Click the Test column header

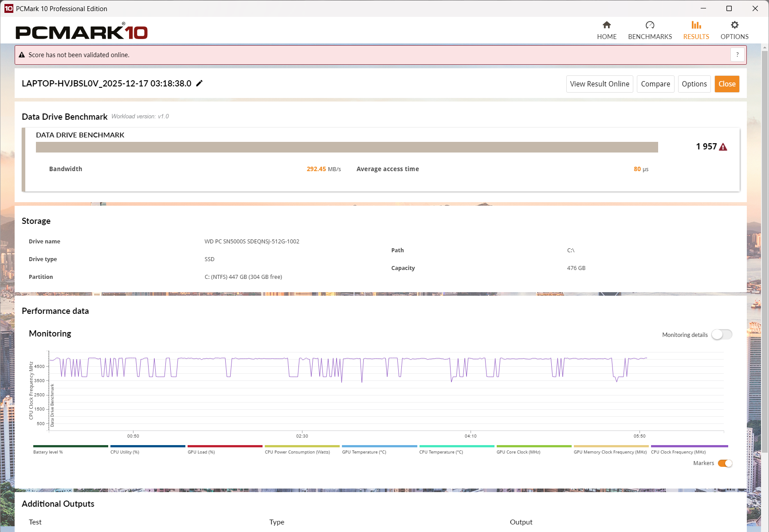(35, 522)
